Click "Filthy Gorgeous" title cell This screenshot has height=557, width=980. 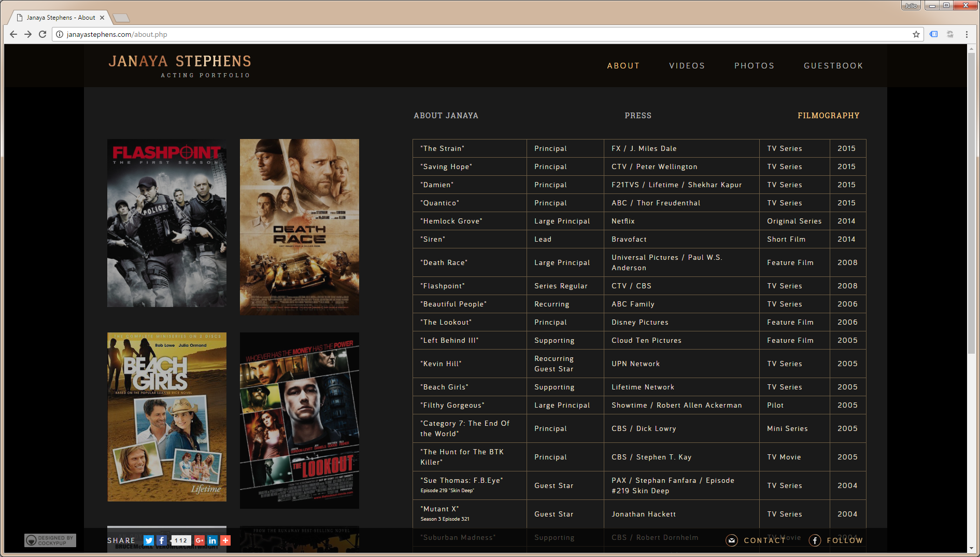point(470,405)
